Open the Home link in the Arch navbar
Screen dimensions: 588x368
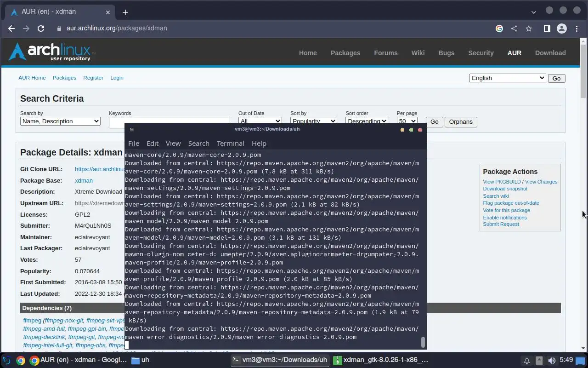[308, 53]
